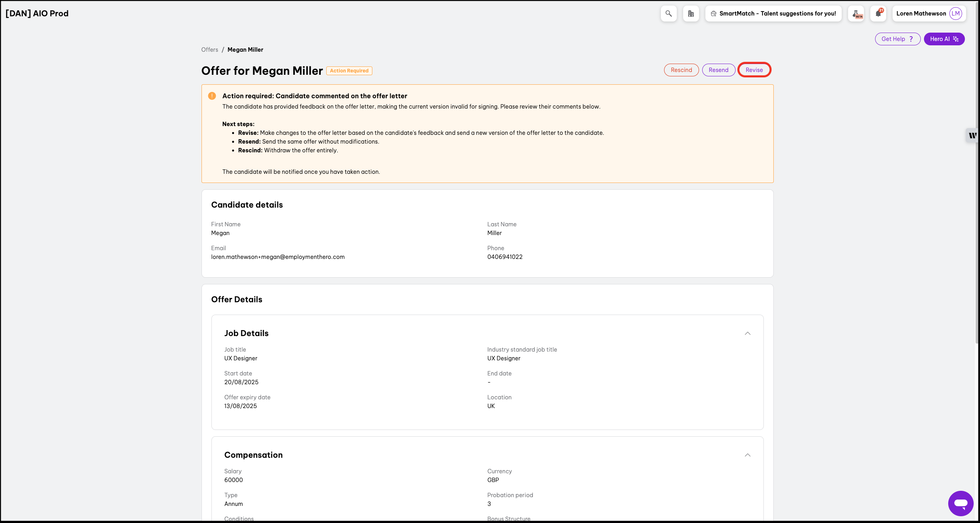Click the side panel W widget tab

coord(972,136)
